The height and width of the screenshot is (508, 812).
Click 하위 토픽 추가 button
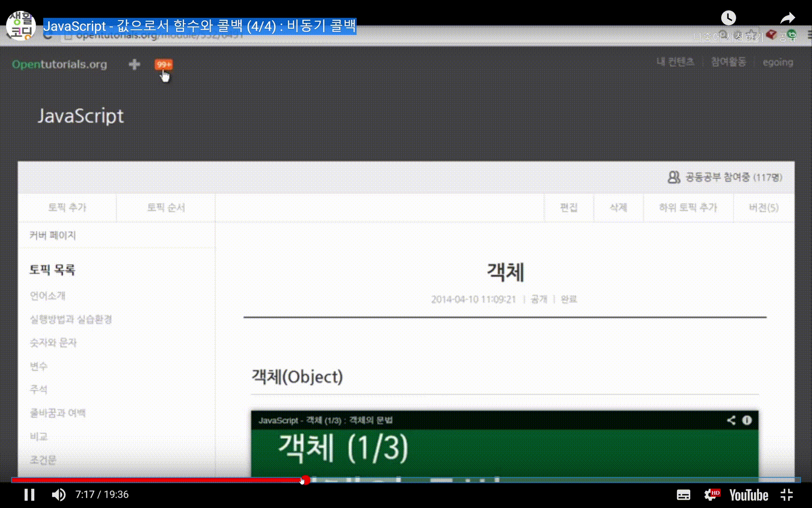click(688, 207)
